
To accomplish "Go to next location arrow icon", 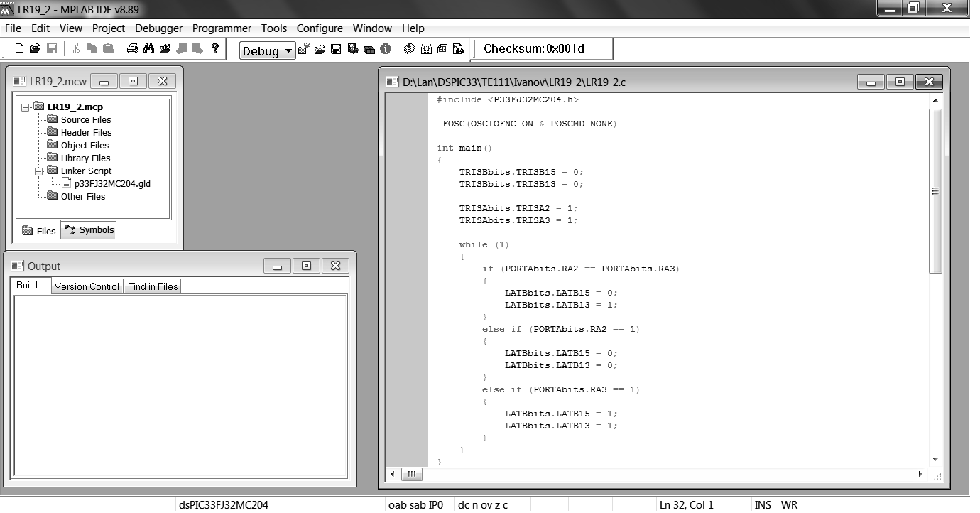I will click(197, 48).
